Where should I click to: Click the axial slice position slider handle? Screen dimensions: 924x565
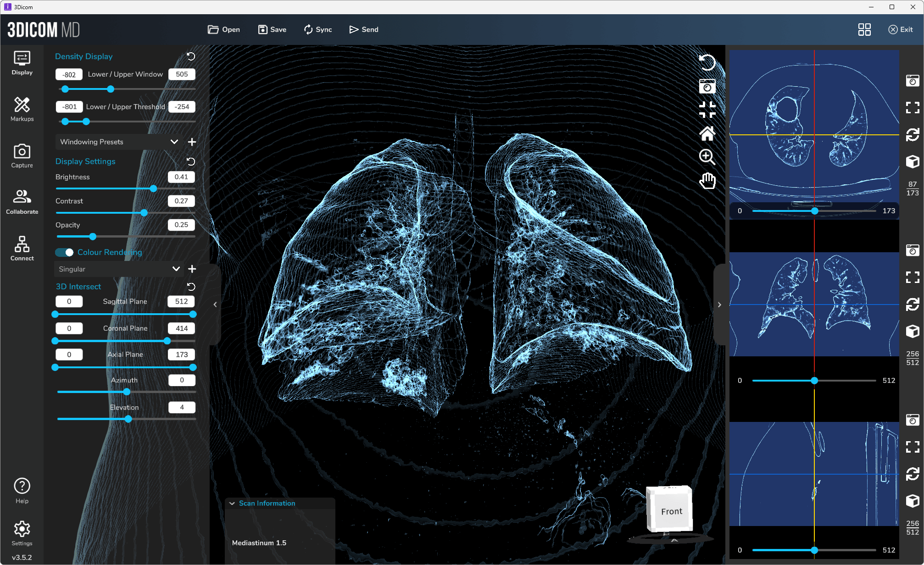pos(814,211)
